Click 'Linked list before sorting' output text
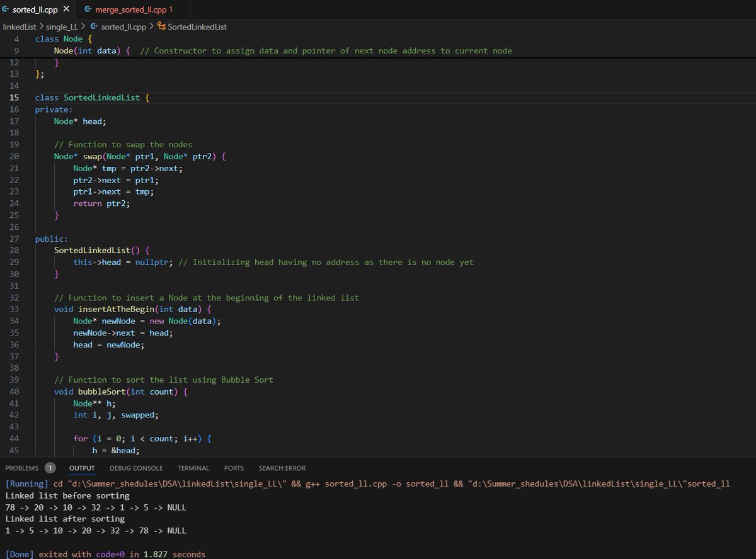The image size is (756, 559). point(67,495)
